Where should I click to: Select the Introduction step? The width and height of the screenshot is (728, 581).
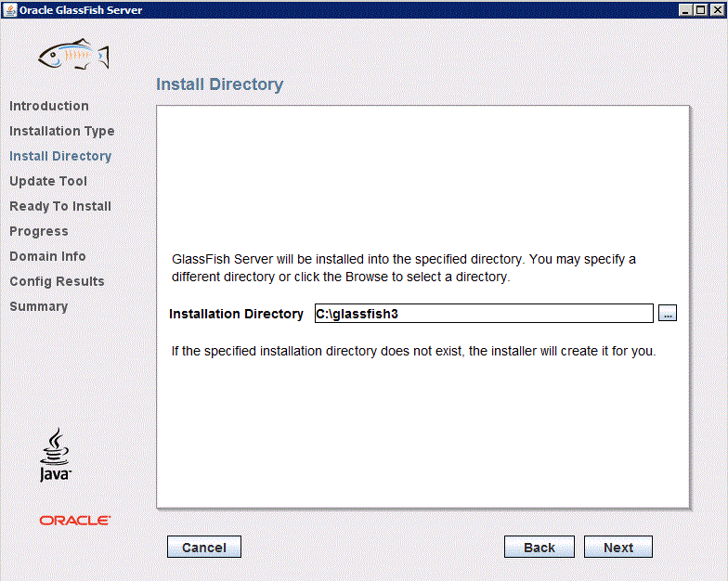pyautogui.click(x=48, y=106)
